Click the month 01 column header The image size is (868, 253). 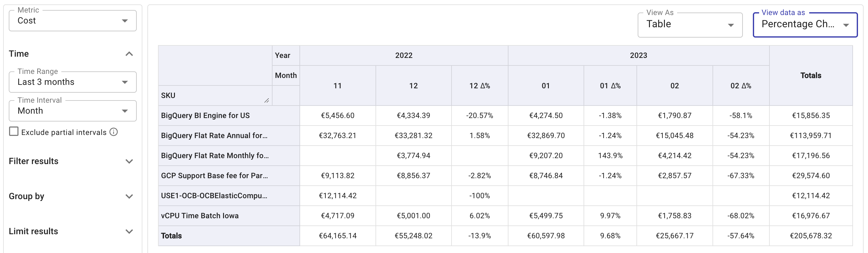coord(546,86)
